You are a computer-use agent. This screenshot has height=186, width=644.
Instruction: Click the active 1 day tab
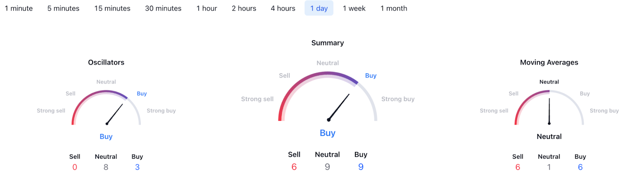click(319, 8)
